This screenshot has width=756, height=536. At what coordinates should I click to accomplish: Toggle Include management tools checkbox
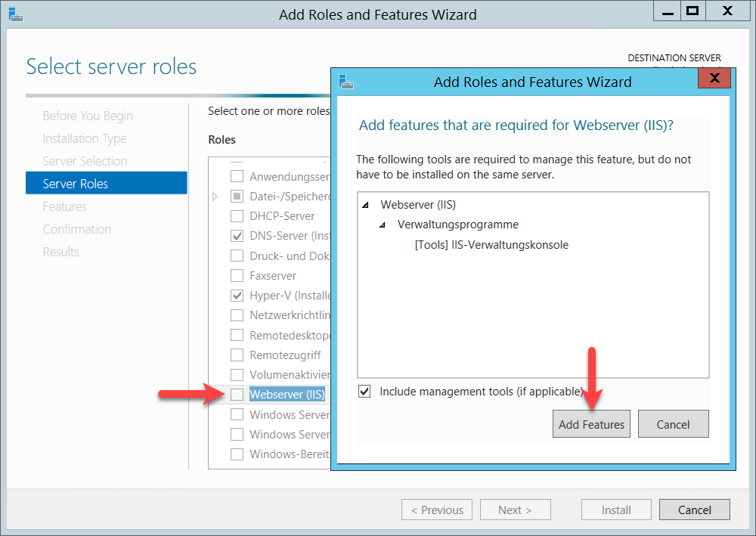click(365, 392)
